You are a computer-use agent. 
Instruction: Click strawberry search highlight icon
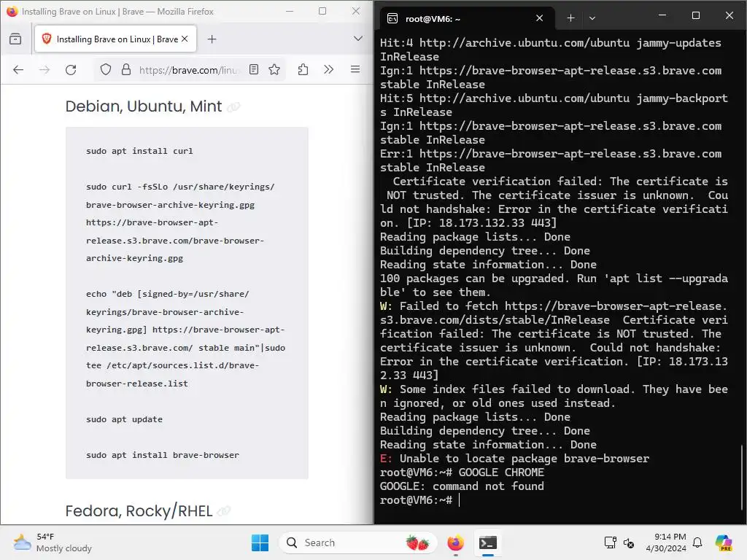(418, 542)
